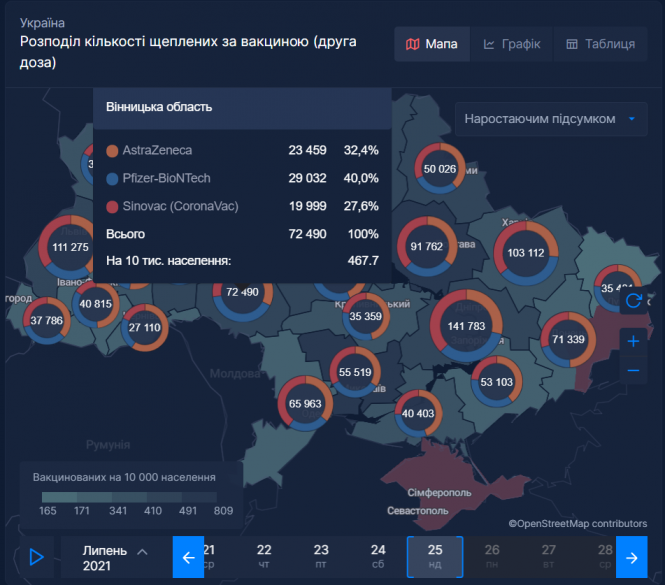Click the chart icon on Графік tab
Viewport: 665px width, 585px height.
pyautogui.click(x=489, y=44)
